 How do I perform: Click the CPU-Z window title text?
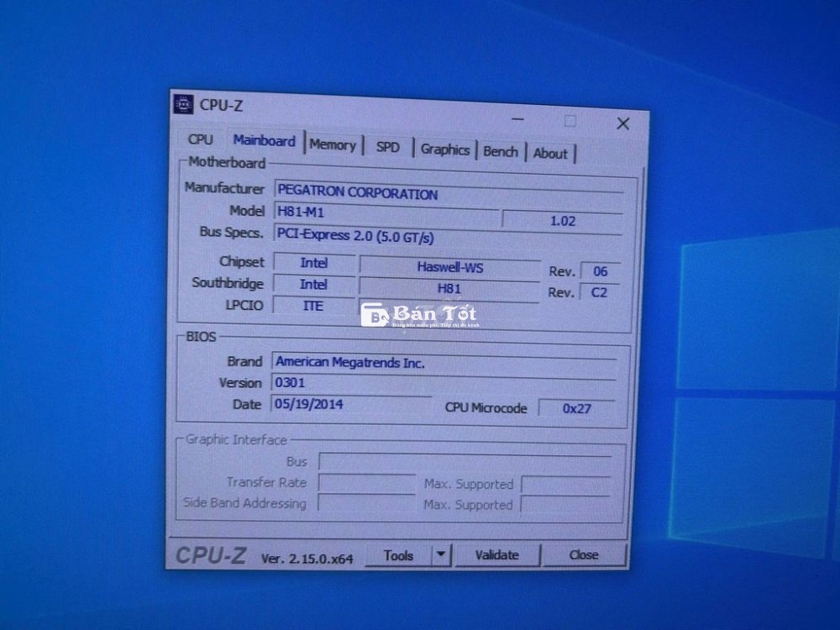pyautogui.click(x=221, y=105)
